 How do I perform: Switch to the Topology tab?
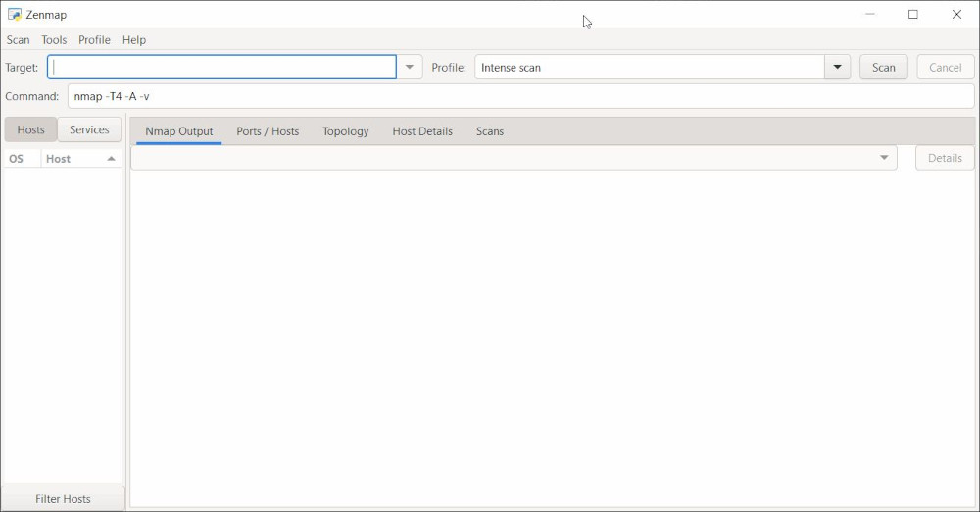coord(346,131)
